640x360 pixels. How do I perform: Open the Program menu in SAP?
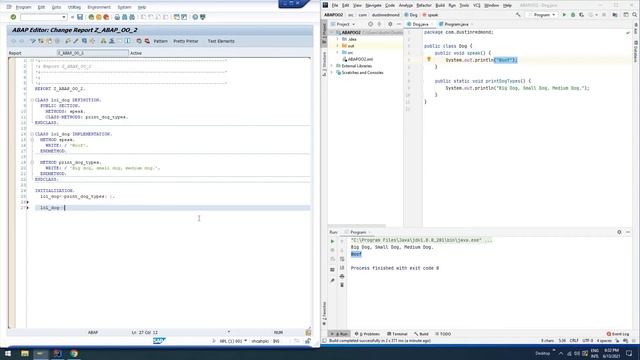[23, 7]
